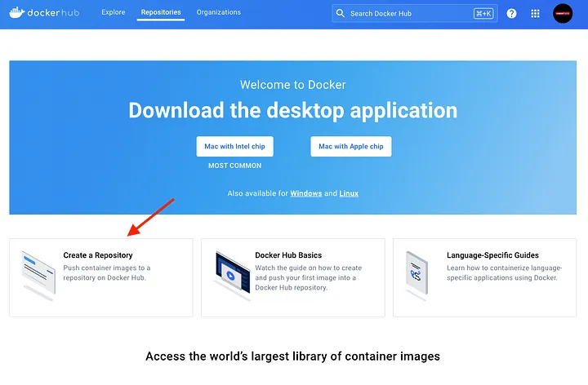Click the Create a Repository card illustration
The image size is (588, 385).
pyautogui.click(x=38, y=275)
